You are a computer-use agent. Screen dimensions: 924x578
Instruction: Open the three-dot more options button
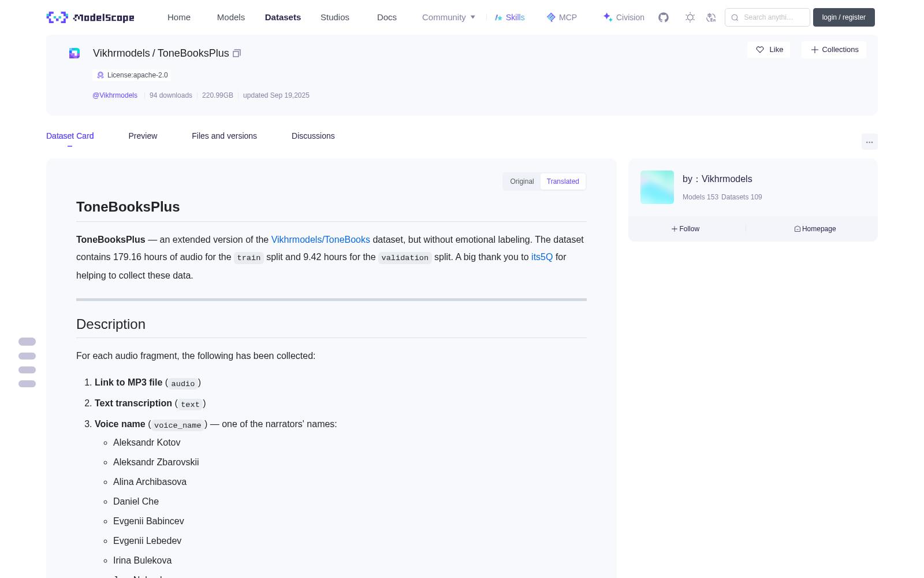870,142
